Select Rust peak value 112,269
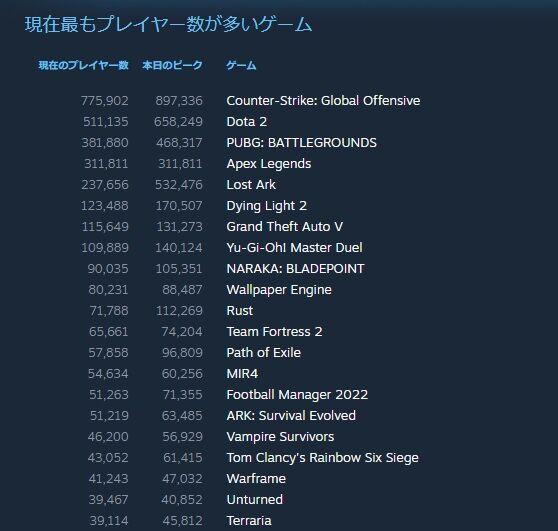 (179, 311)
